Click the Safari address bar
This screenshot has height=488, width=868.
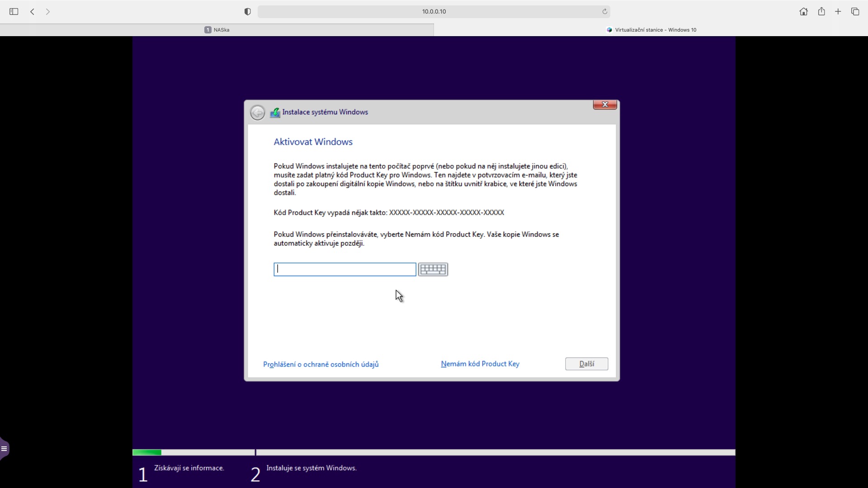[434, 12]
